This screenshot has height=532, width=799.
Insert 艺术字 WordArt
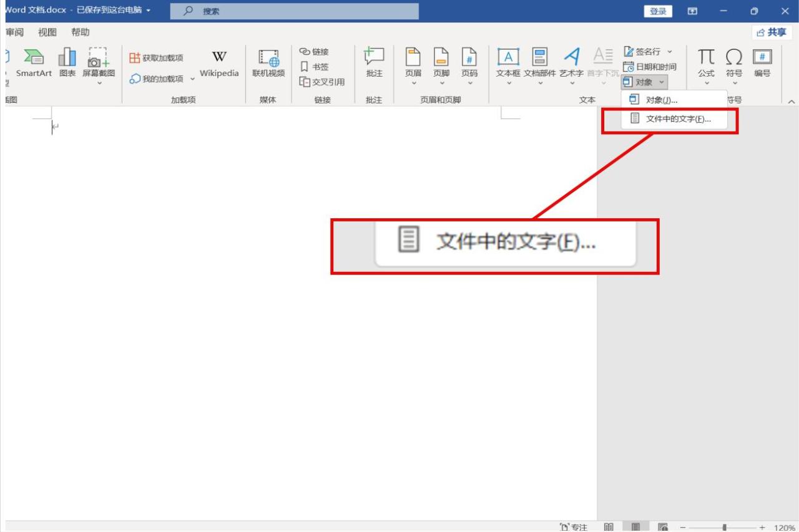pyautogui.click(x=572, y=64)
